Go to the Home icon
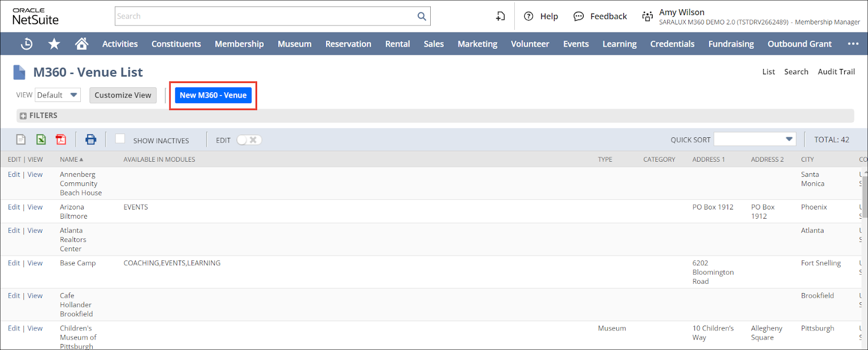This screenshot has height=350, width=868. (x=81, y=44)
